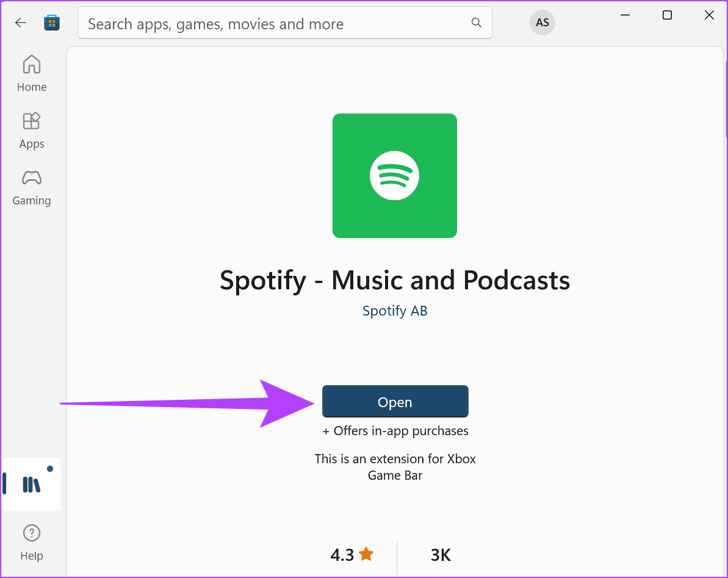Minimize the Microsoft Store window
The height and width of the screenshot is (578, 728).
(625, 16)
